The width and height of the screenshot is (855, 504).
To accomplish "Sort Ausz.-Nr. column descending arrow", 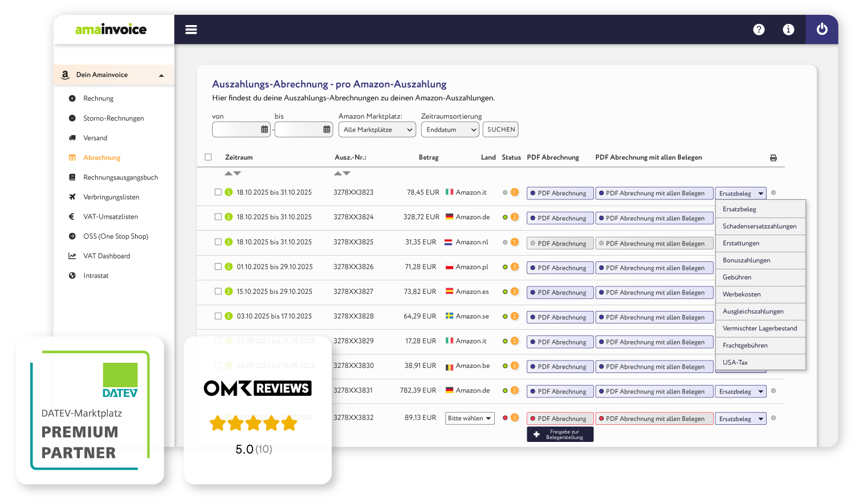I will pos(347,173).
